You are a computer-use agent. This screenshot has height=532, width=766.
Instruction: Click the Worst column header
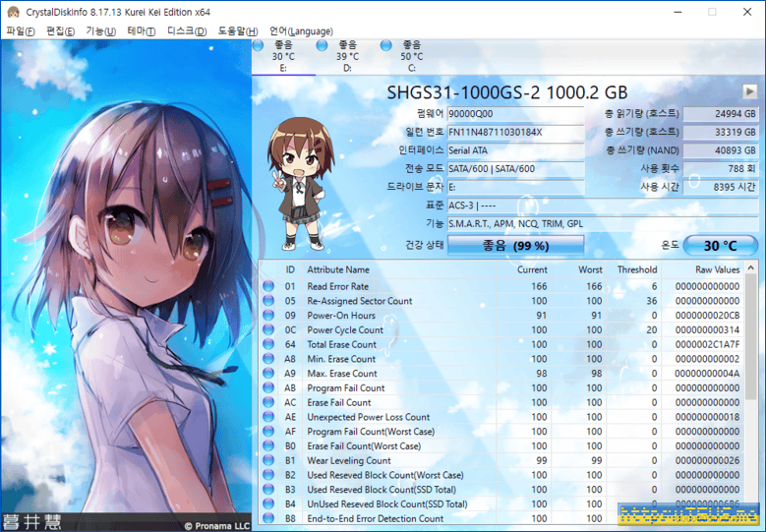point(578,269)
